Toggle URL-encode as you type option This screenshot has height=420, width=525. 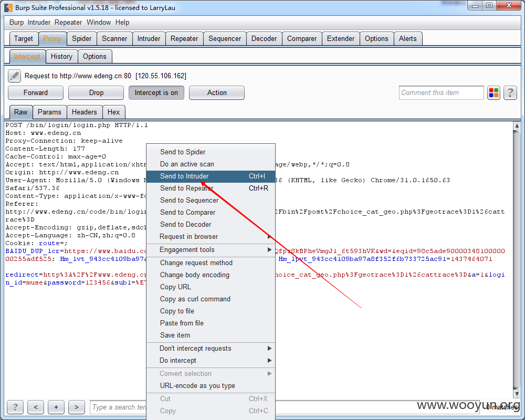[x=211, y=385]
